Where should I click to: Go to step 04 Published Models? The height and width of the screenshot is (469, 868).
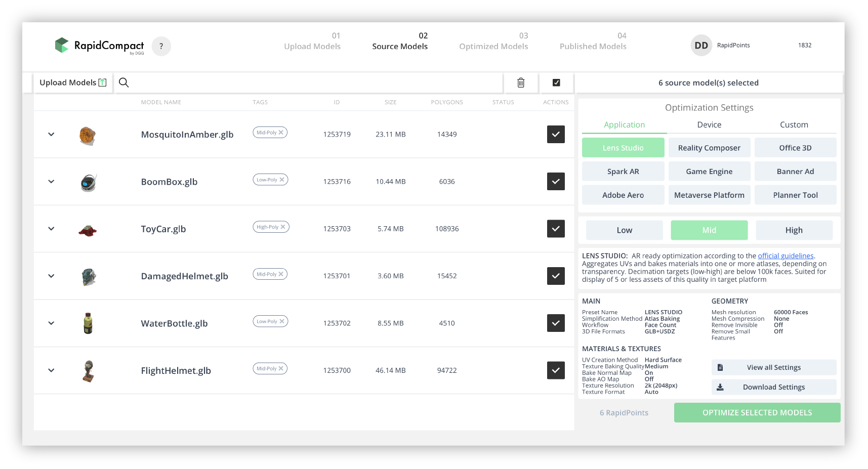pos(593,41)
